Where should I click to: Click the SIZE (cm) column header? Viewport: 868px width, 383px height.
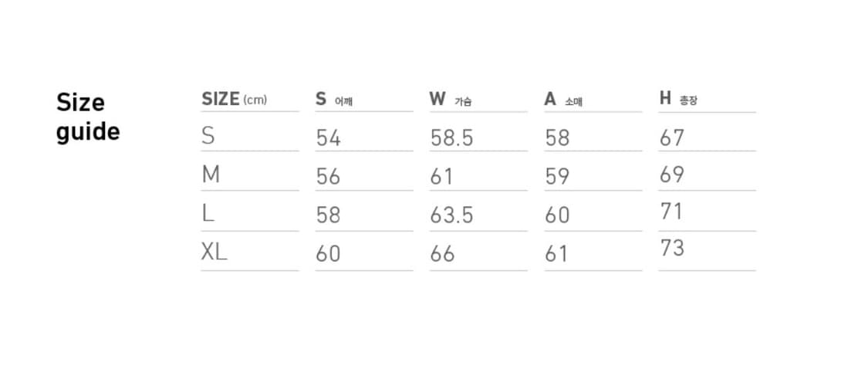234,99
